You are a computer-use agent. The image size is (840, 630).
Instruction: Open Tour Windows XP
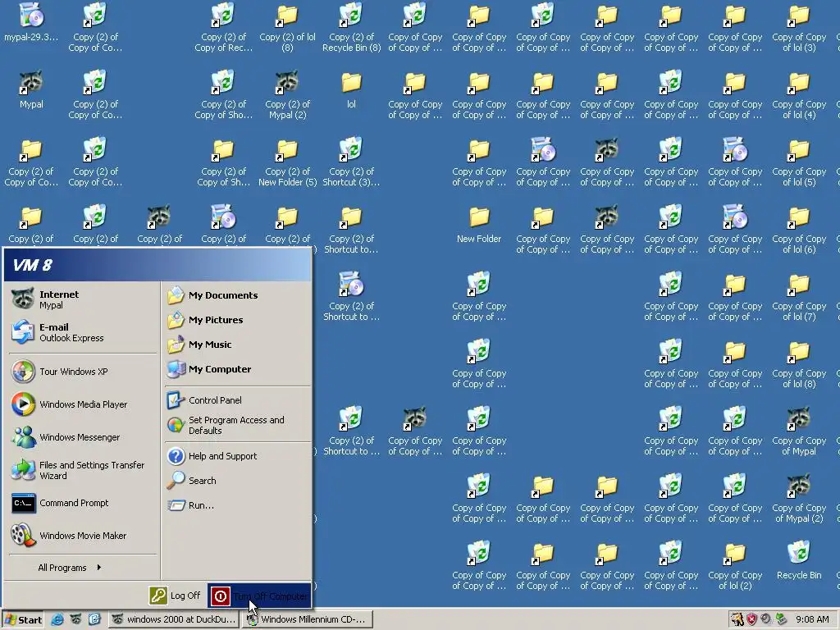tap(83, 372)
